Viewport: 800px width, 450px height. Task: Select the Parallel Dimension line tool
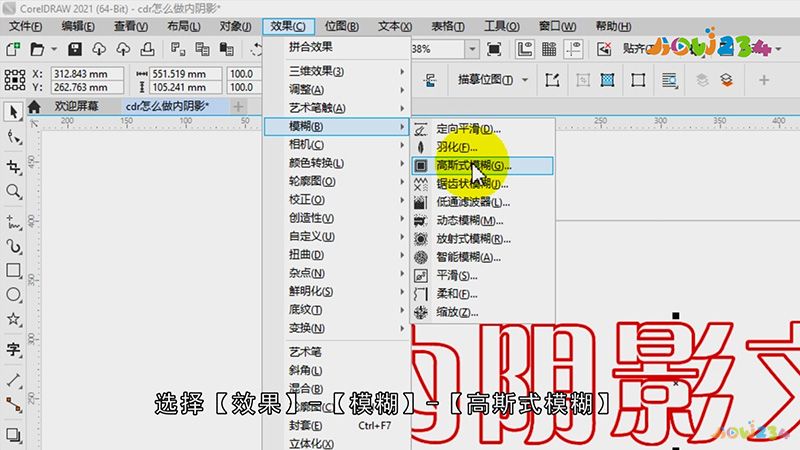point(13,380)
